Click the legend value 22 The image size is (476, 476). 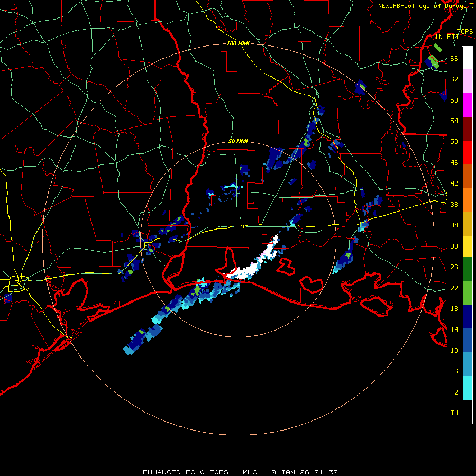pos(454,288)
